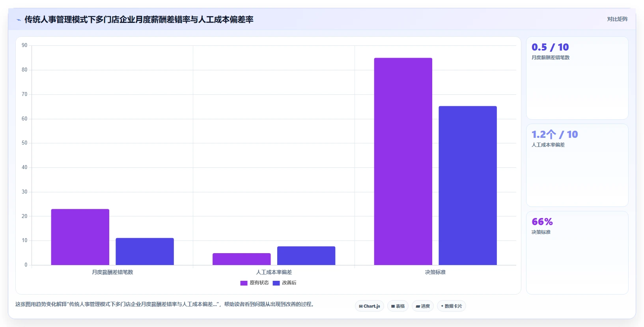Click the blue 改善后 bar for 人工成本率偏差

tap(306, 256)
